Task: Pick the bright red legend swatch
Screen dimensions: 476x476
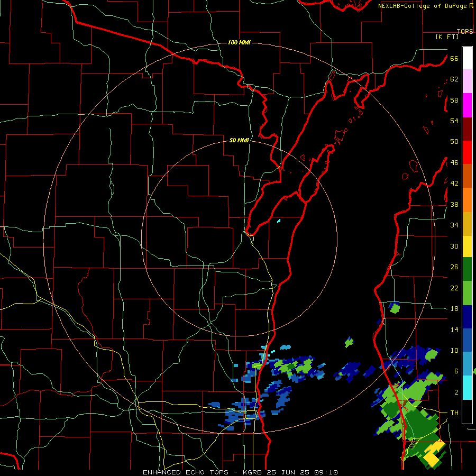Action: point(467,153)
